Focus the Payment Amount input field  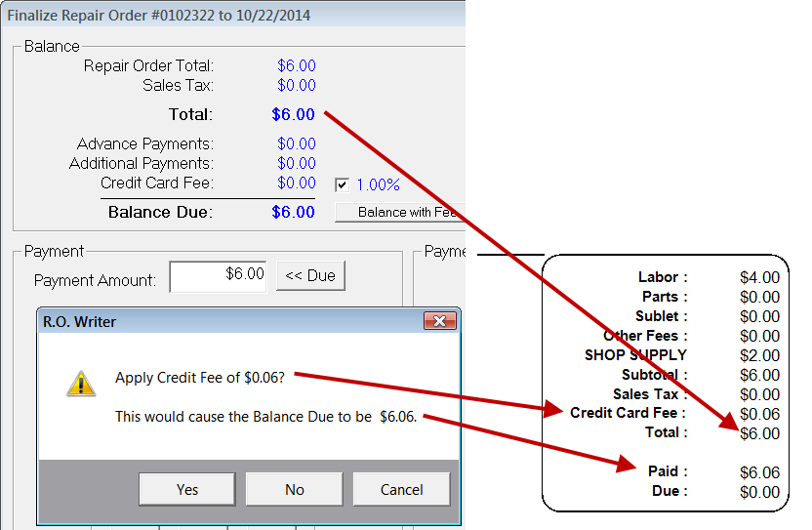click(219, 276)
